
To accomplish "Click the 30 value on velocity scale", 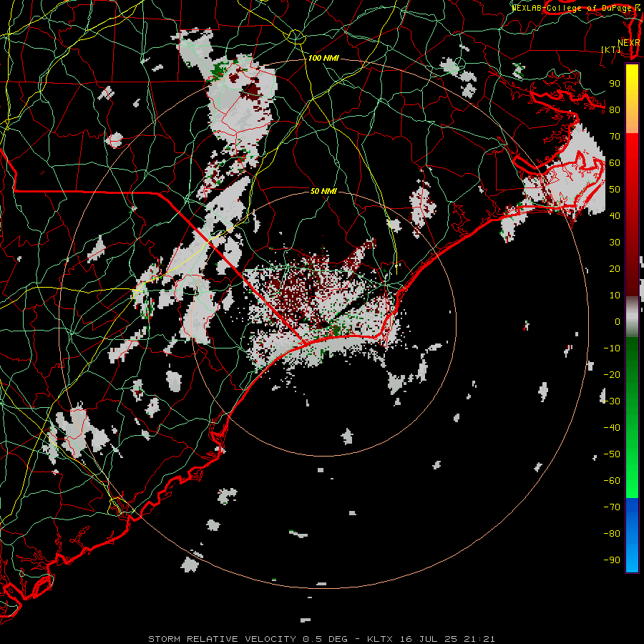I will click(615, 243).
